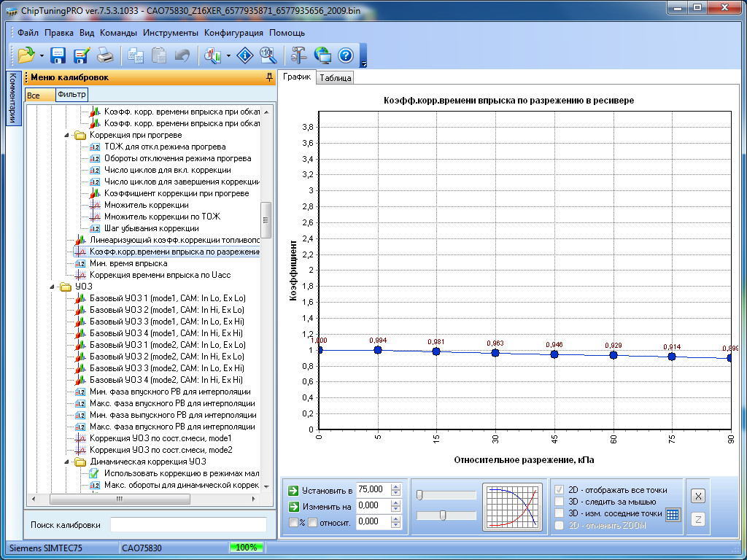Click the blue grid icon near 3D options
747x560 pixels.
673,514
